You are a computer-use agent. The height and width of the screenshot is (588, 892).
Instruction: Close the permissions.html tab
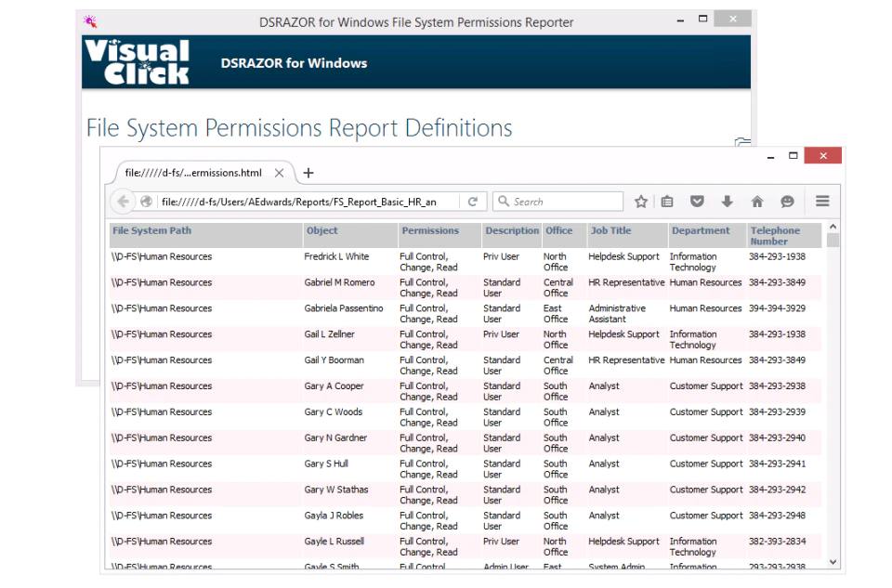(280, 173)
